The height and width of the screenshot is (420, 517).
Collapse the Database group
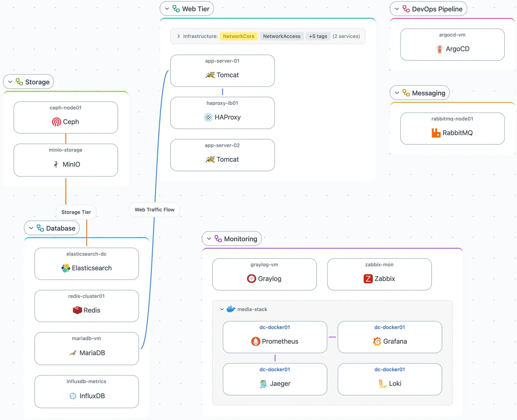click(x=31, y=228)
